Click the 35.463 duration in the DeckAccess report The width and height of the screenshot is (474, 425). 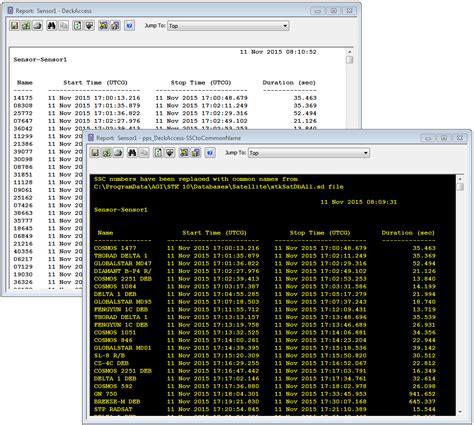[305, 98]
